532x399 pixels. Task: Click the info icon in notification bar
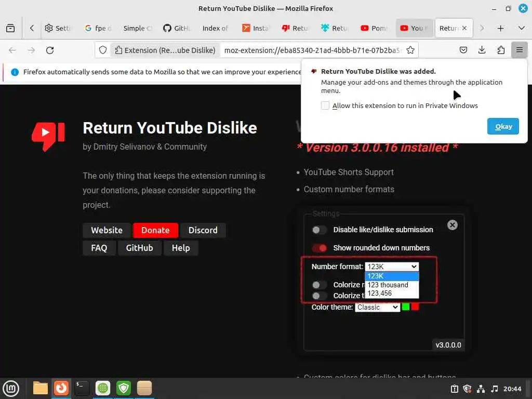(x=15, y=72)
